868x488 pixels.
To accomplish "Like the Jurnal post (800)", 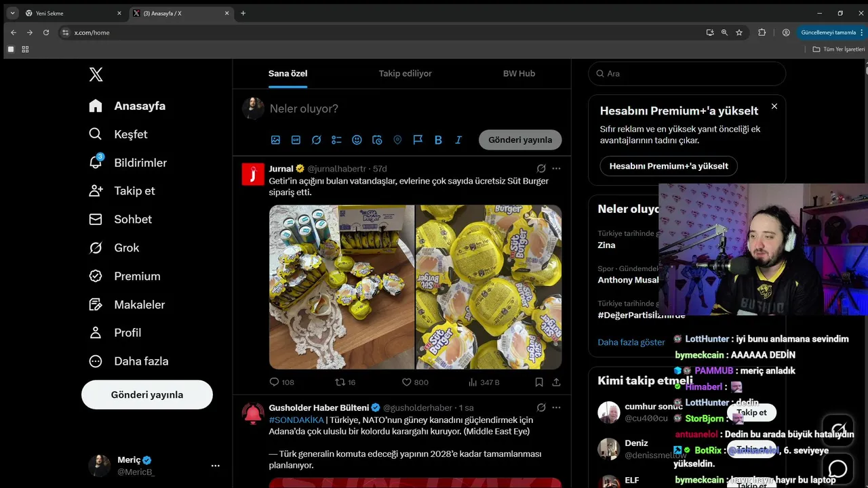I will 415,382.
